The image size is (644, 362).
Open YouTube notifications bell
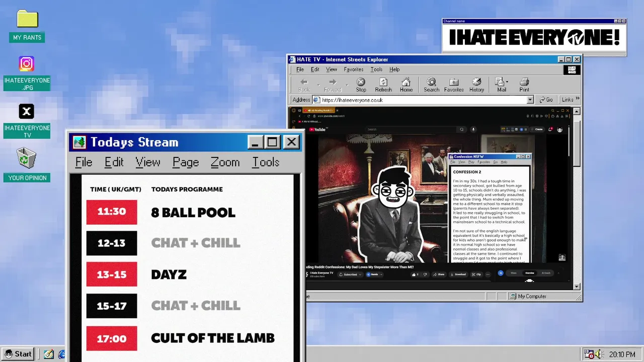pyautogui.click(x=551, y=129)
